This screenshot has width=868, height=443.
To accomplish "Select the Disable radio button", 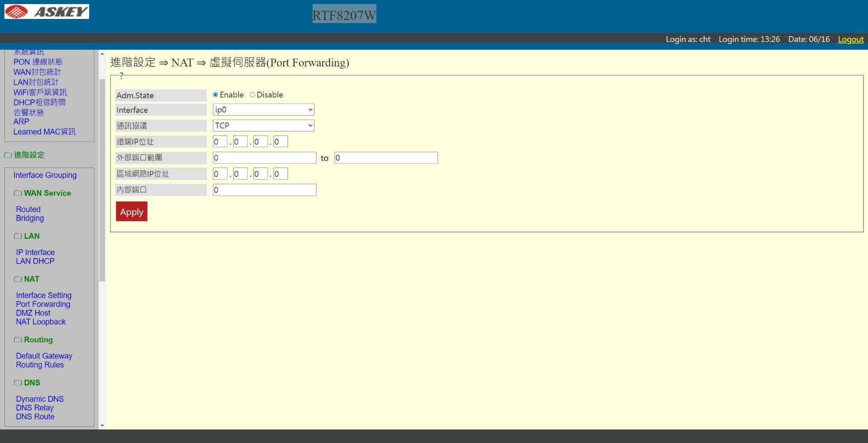I will tap(253, 95).
